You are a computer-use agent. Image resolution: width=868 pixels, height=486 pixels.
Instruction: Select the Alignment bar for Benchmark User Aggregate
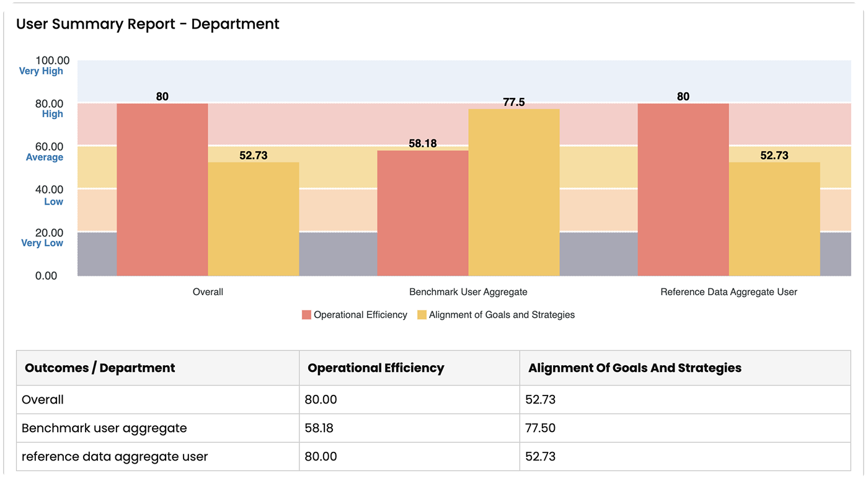coord(515,192)
